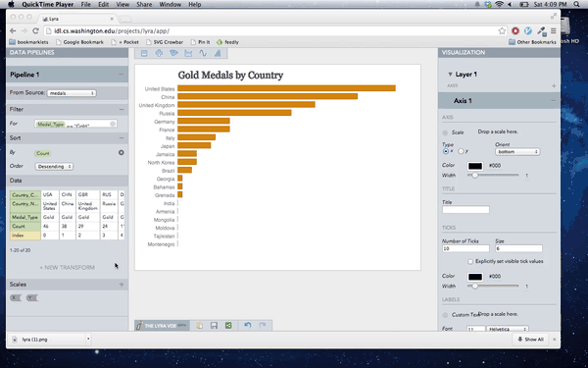
Task: Open the Edit menu
Action: [x=104, y=5]
